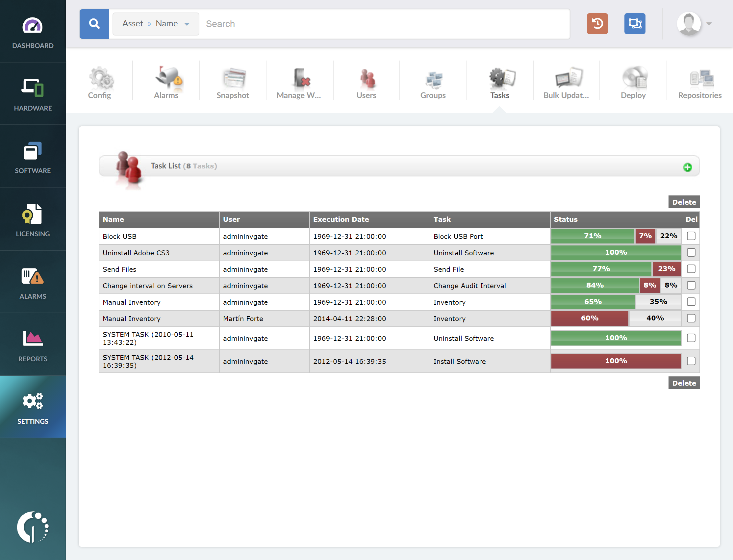Open the user profile dropdown arrow
Screen dimensions: 733x560
coord(709,24)
